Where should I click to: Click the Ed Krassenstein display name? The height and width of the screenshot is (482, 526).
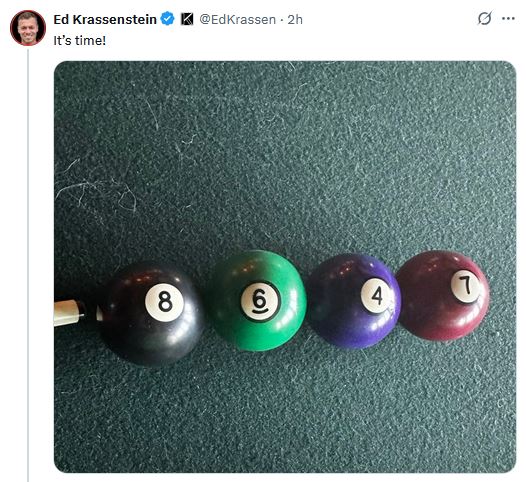pos(105,19)
